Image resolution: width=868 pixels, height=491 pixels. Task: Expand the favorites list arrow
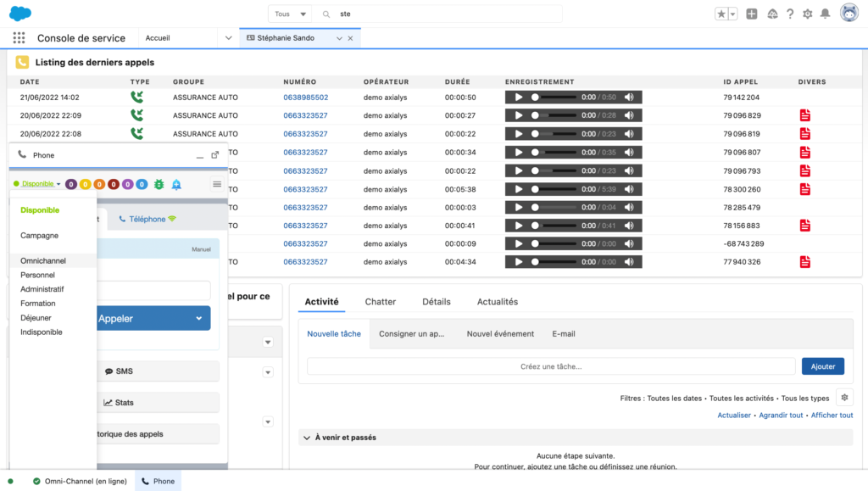[x=733, y=14]
